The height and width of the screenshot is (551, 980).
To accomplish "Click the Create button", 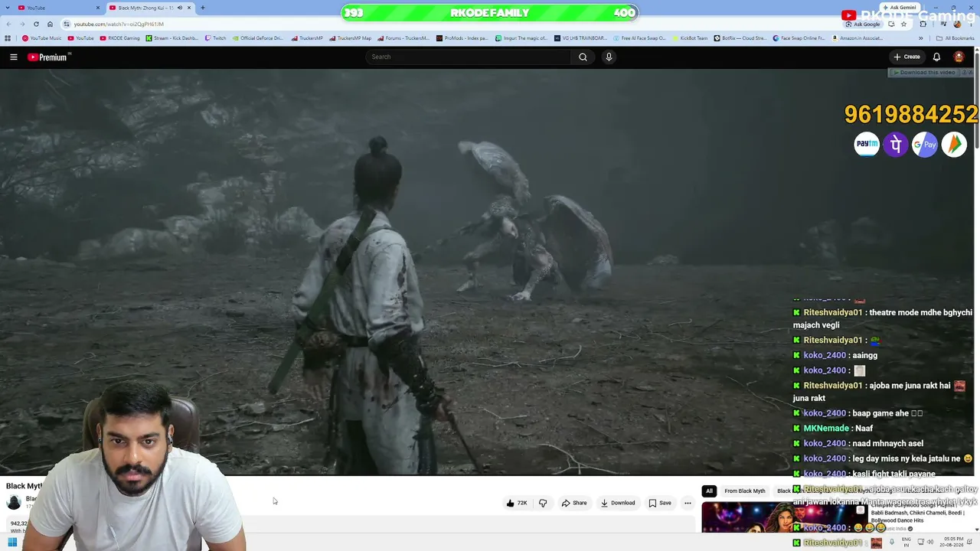I will pyautogui.click(x=907, y=57).
